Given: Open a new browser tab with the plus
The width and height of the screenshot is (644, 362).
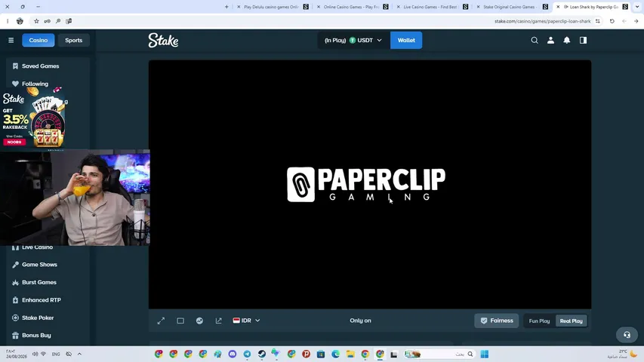Looking at the screenshot, I should 226,7.
